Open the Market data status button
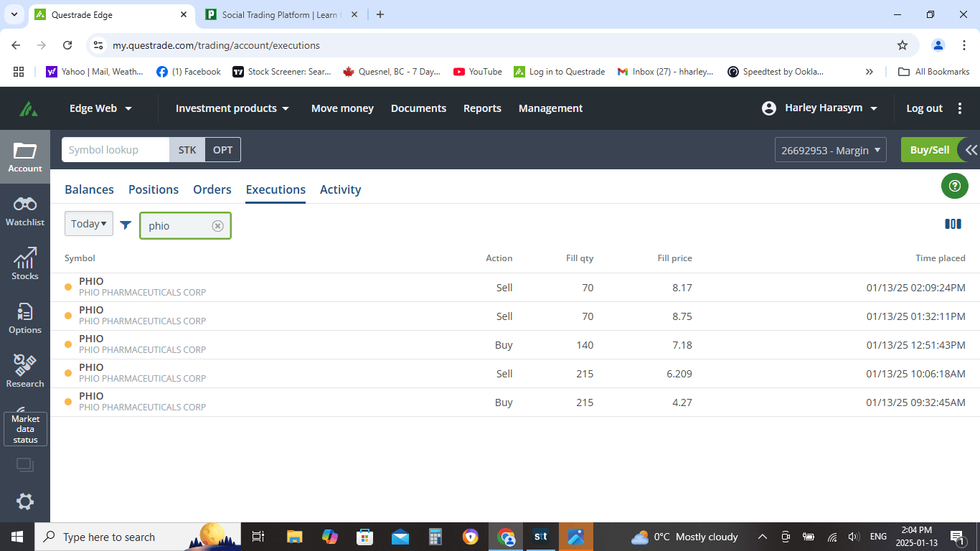Screen dimensions: 980x551 pos(25,429)
